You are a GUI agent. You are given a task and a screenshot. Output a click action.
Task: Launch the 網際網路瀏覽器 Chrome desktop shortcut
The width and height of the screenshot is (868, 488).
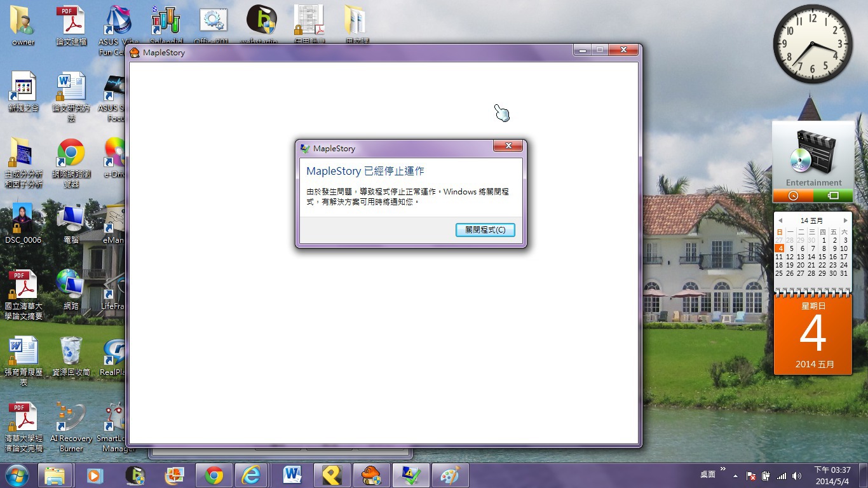(71, 163)
